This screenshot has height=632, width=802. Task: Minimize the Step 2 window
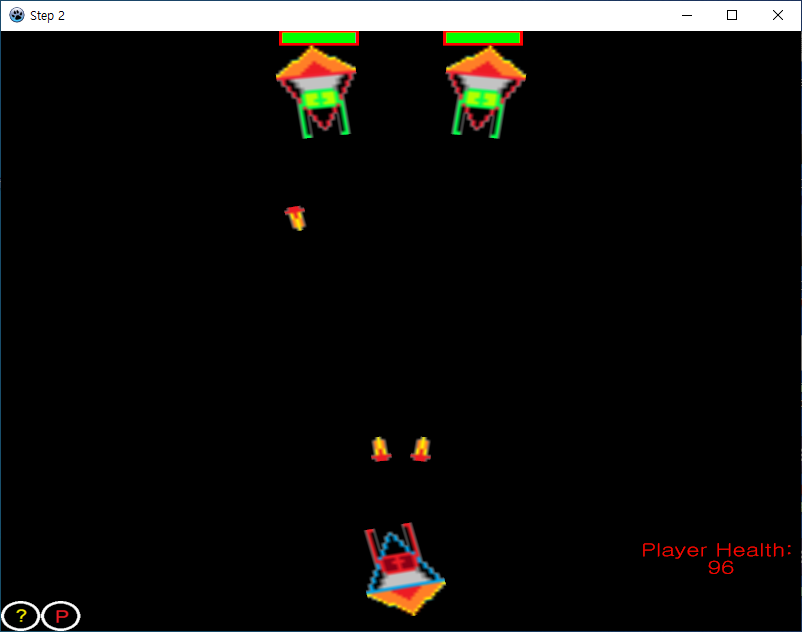[x=687, y=15]
